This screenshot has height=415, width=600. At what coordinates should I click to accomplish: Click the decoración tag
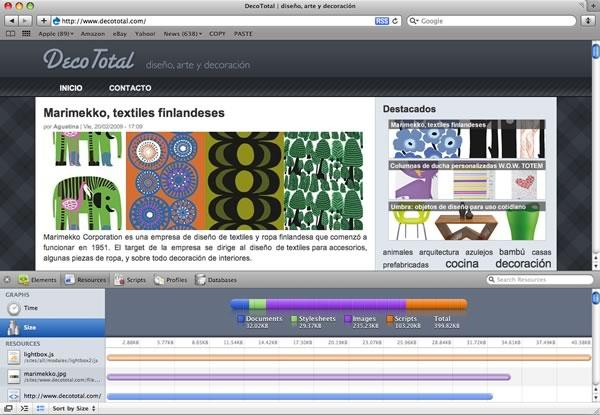(x=523, y=264)
